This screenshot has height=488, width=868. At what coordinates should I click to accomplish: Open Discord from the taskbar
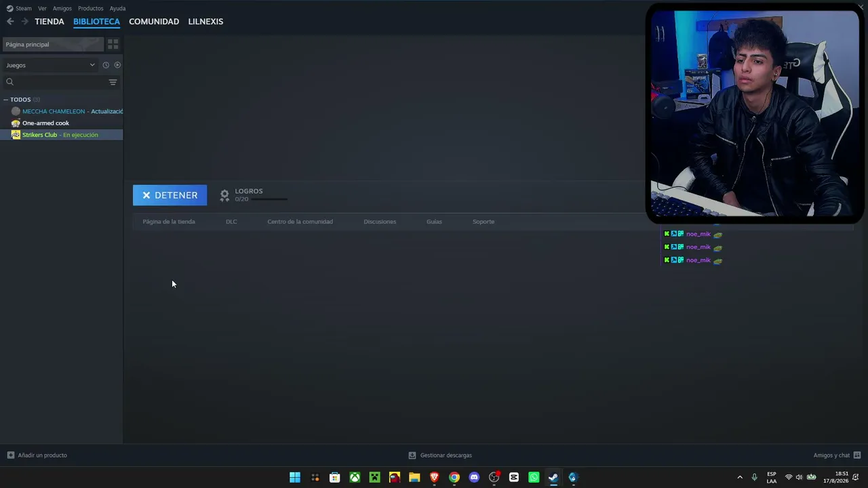tap(474, 477)
